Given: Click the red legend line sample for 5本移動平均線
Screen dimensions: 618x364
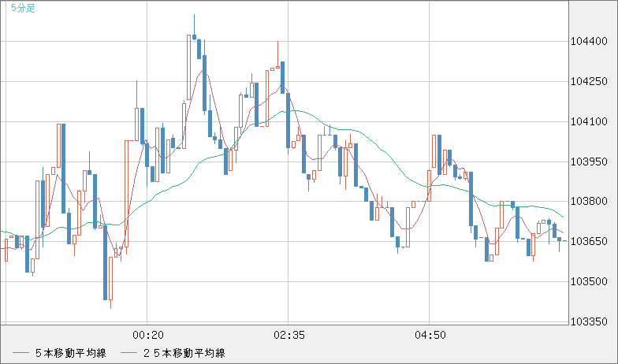Looking at the screenshot, I should tap(20, 353).
